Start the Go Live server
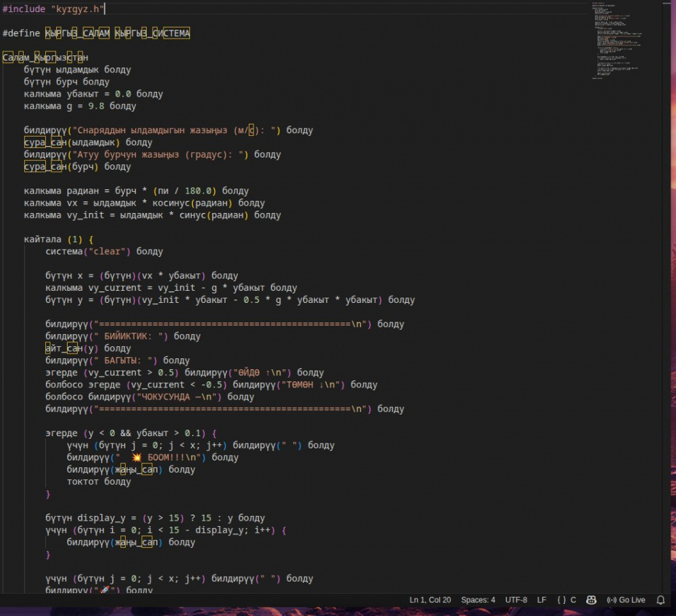 626,600
